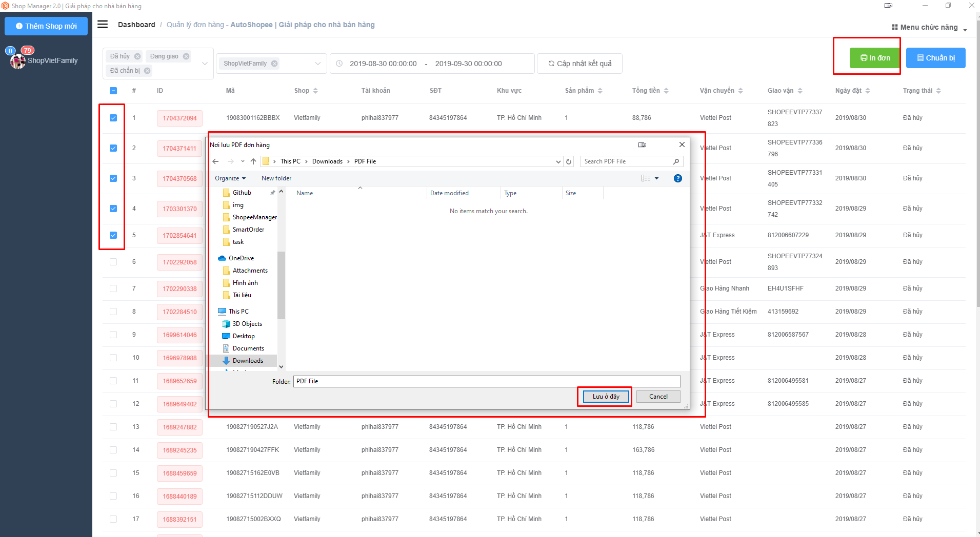Click the Folder name input field
The image size is (980, 537).
487,381
